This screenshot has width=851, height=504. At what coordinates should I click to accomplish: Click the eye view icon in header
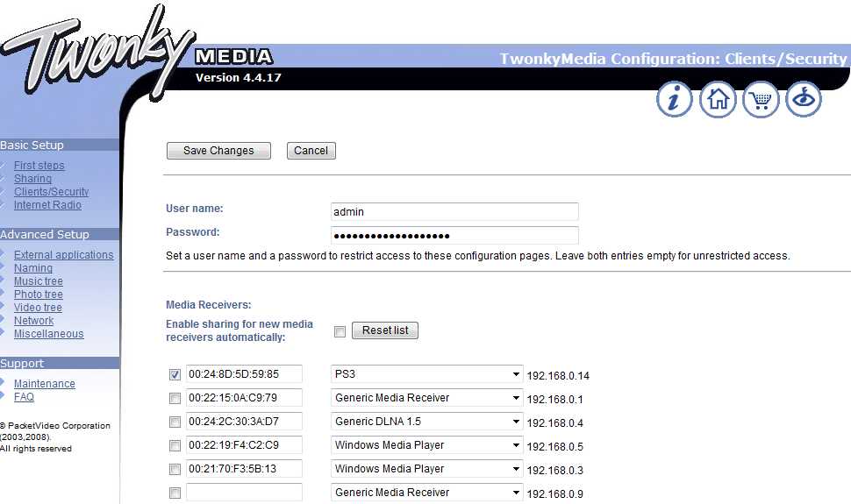click(804, 99)
